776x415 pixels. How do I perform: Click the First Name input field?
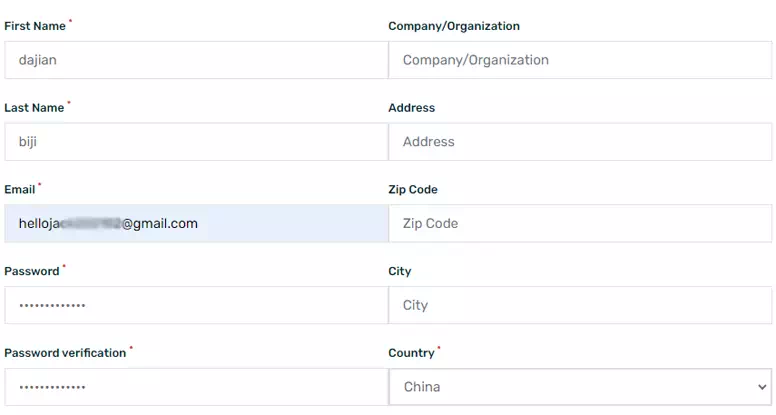coord(195,60)
